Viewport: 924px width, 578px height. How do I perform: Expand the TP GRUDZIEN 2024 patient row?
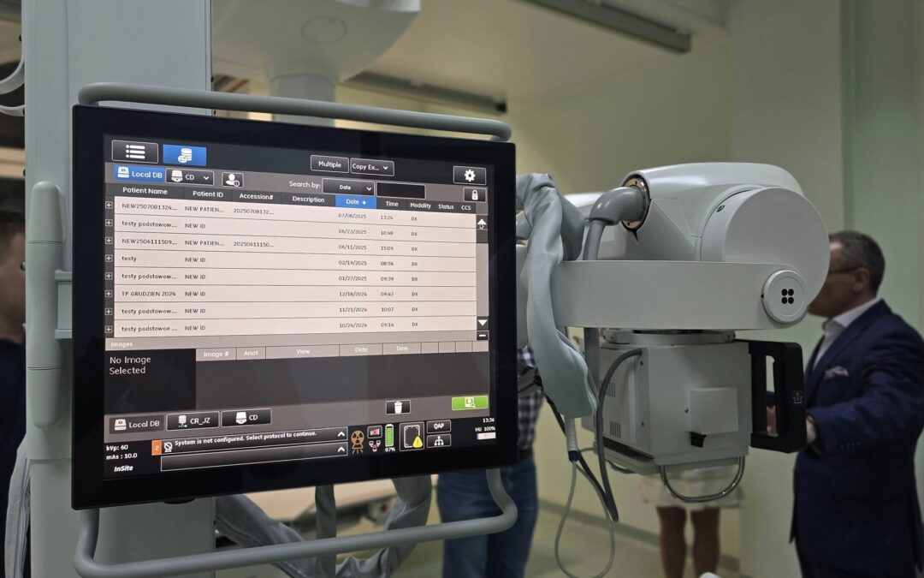109,293
